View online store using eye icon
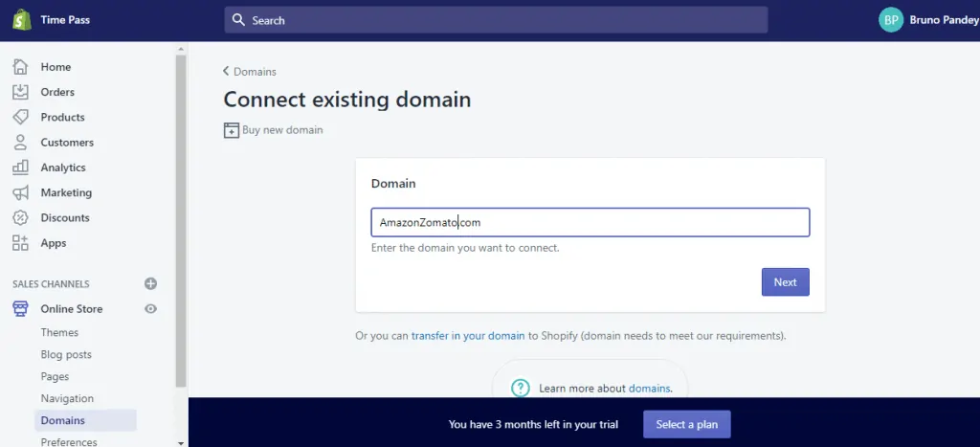 [150, 309]
